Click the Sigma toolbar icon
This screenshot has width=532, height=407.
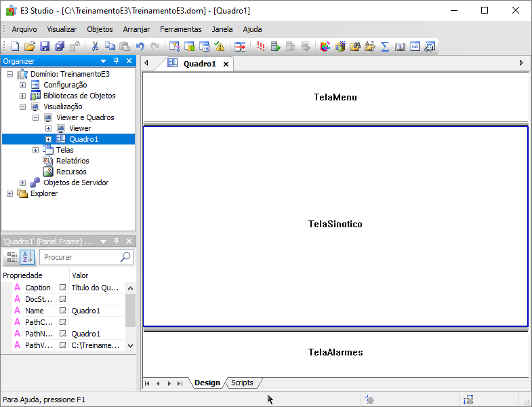point(385,47)
